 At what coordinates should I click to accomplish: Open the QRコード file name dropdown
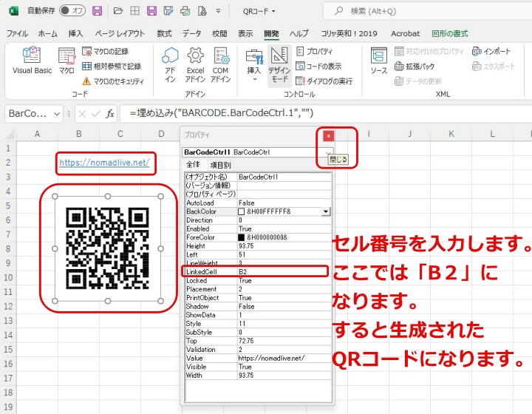[259, 11]
